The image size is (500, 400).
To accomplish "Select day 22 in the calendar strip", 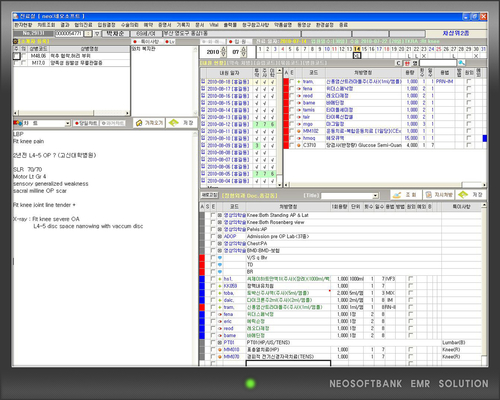I will pos(416,49).
